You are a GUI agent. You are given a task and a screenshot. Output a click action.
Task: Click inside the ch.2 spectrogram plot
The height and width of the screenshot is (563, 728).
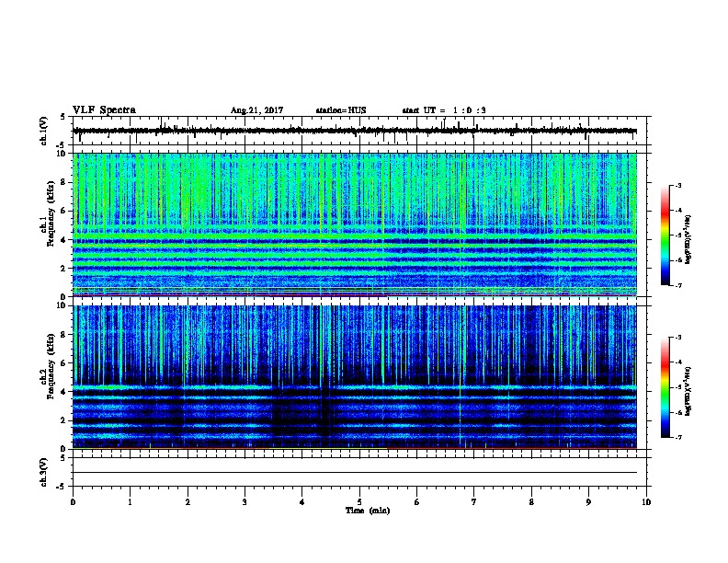pos(355,377)
